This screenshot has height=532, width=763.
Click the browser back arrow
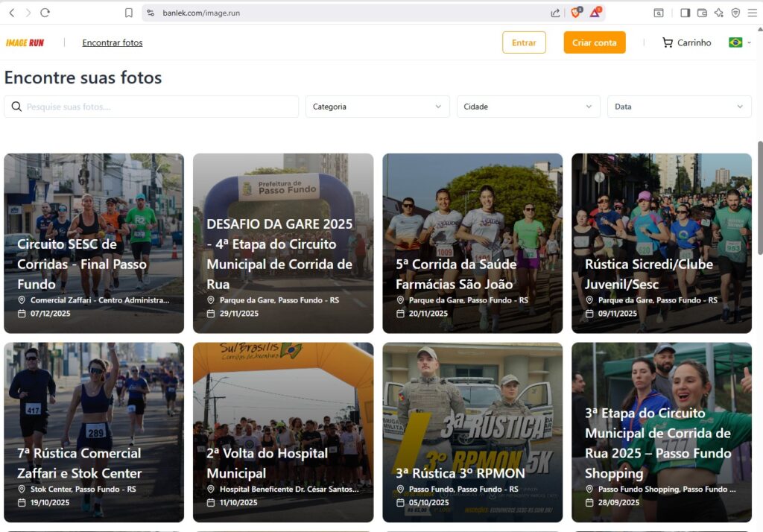point(11,13)
